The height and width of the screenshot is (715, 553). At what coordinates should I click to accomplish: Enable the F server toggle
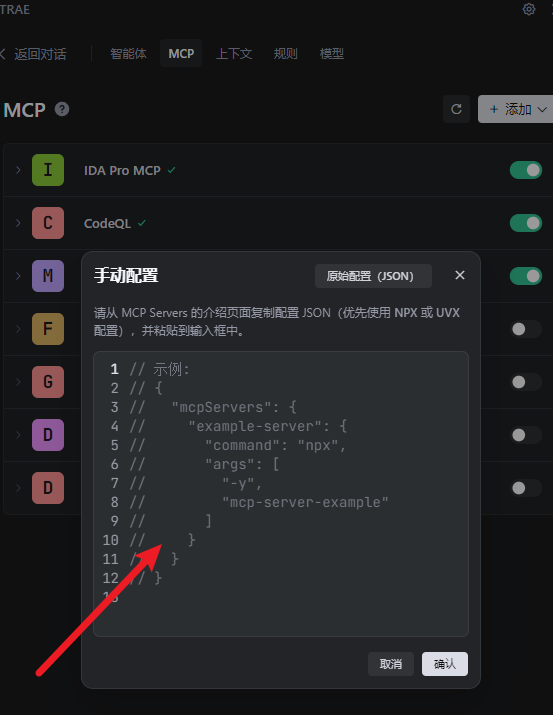[526, 329]
